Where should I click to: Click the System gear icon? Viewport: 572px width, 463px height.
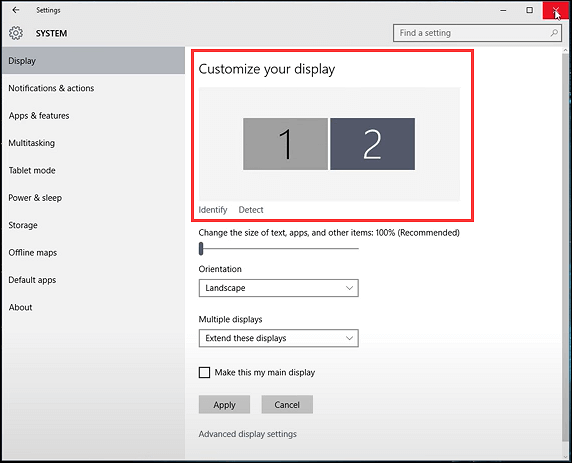click(x=16, y=33)
